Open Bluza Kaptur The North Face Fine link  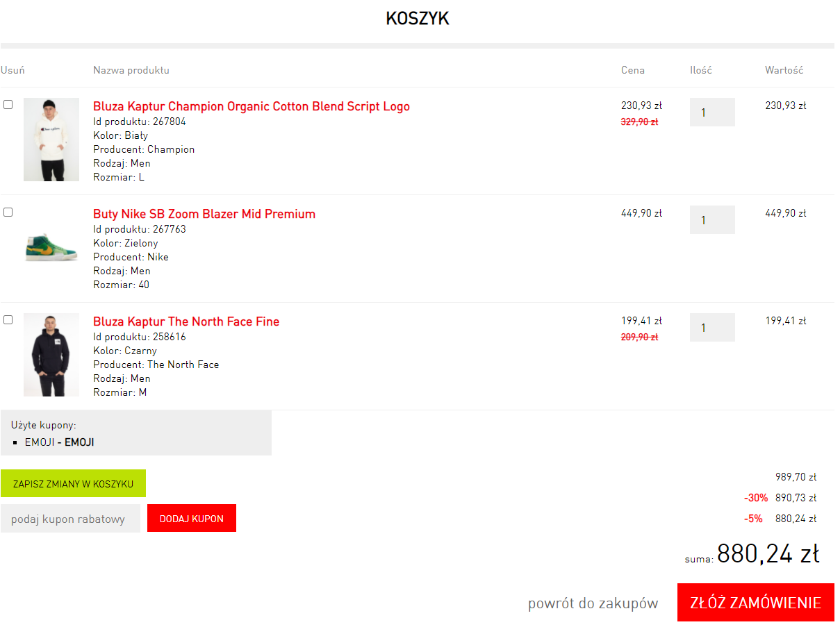(x=186, y=321)
